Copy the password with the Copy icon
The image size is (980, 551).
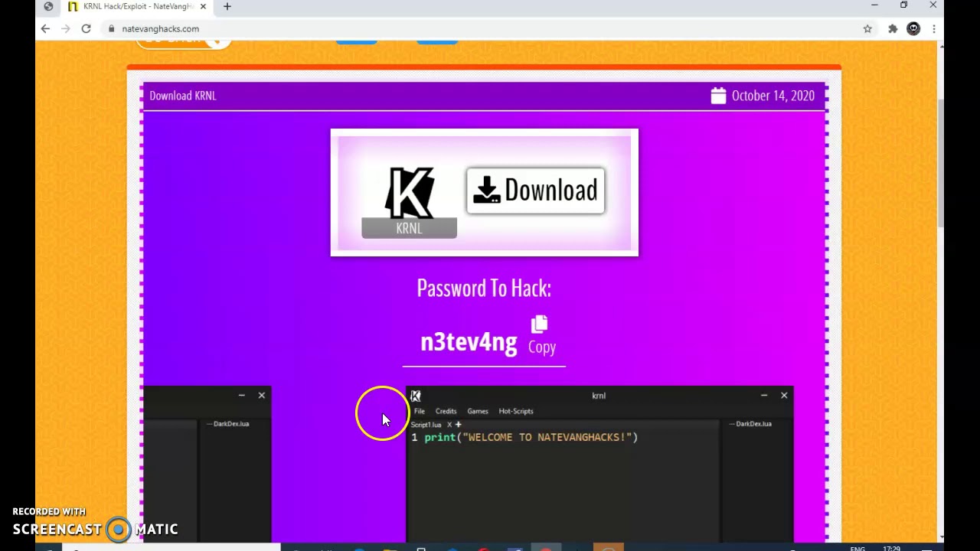coord(540,325)
